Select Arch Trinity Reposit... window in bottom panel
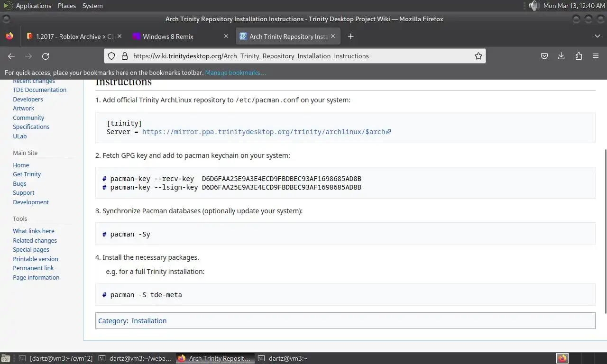 click(215, 358)
